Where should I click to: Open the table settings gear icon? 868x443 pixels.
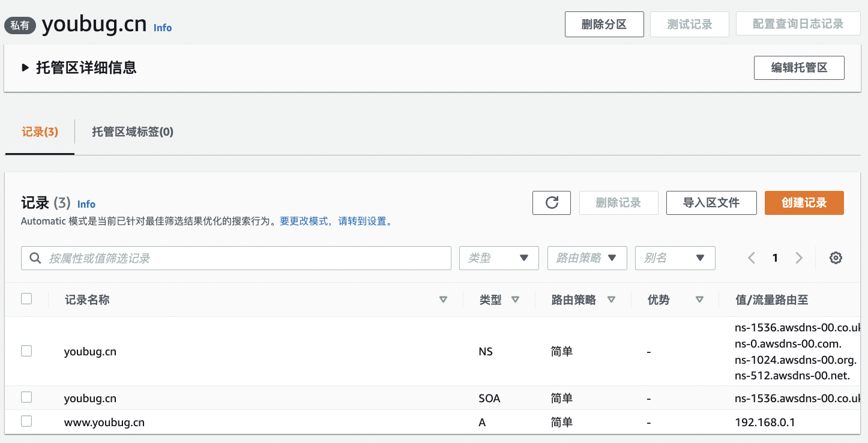[836, 258]
